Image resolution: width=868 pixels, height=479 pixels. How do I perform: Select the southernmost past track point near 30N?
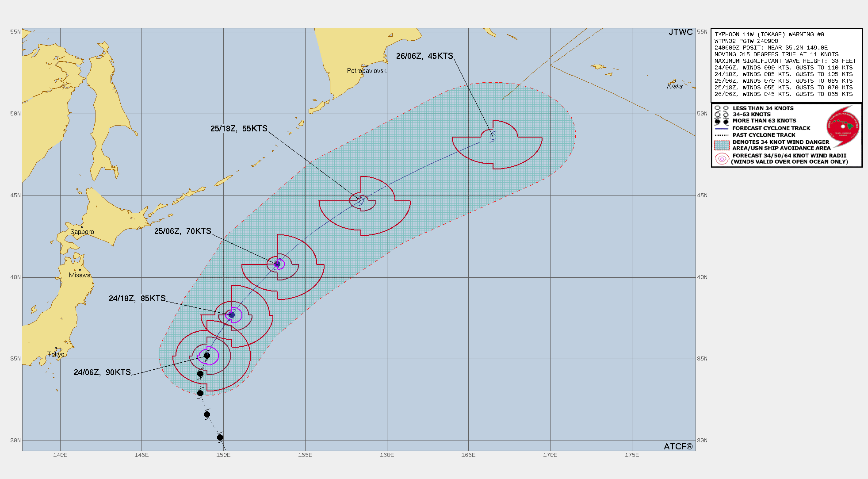[220, 437]
